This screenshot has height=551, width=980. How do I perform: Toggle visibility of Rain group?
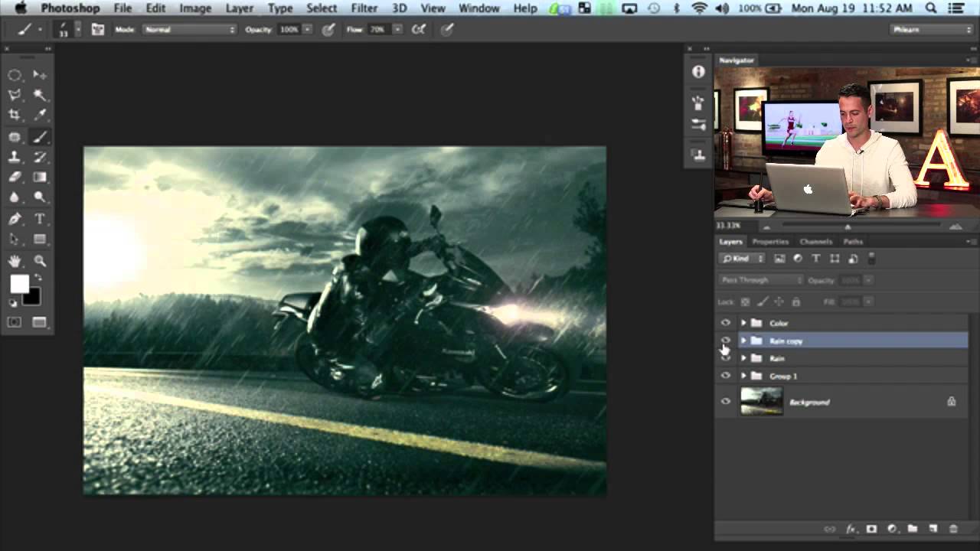(x=726, y=358)
